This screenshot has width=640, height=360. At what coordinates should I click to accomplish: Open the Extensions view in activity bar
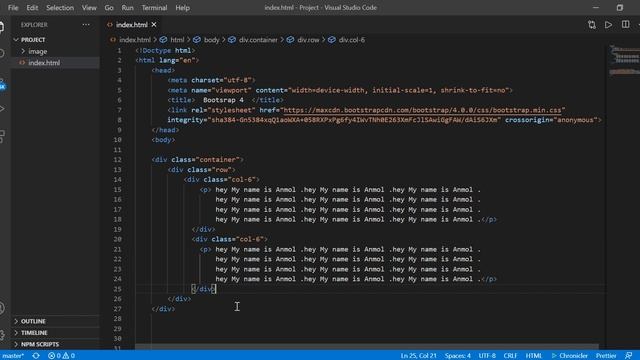click(x=2, y=136)
